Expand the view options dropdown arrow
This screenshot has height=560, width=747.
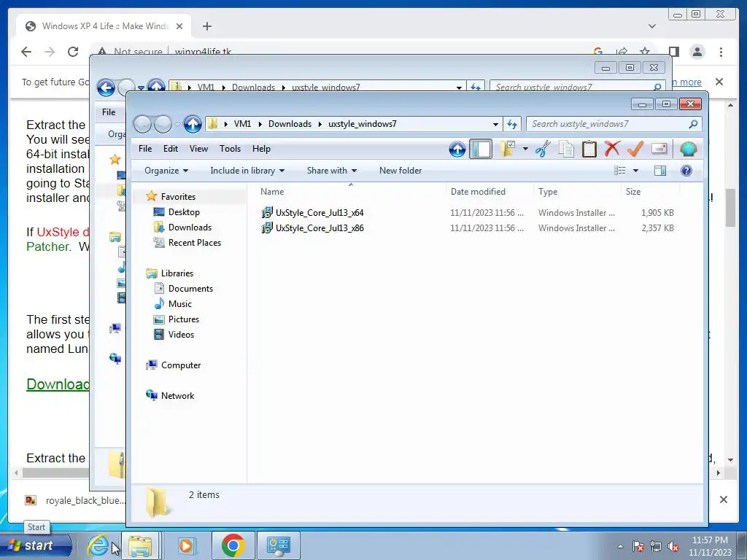(x=635, y=171)
